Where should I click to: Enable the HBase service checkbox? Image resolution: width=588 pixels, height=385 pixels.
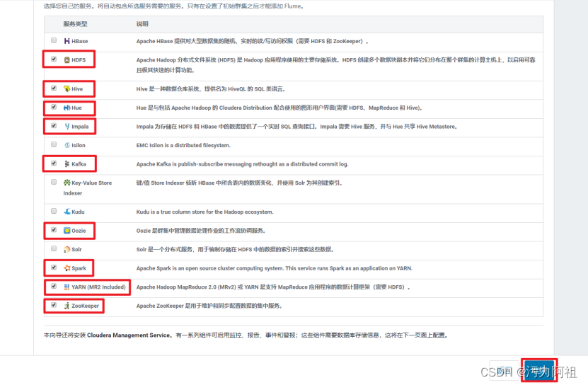pos(54,40)
